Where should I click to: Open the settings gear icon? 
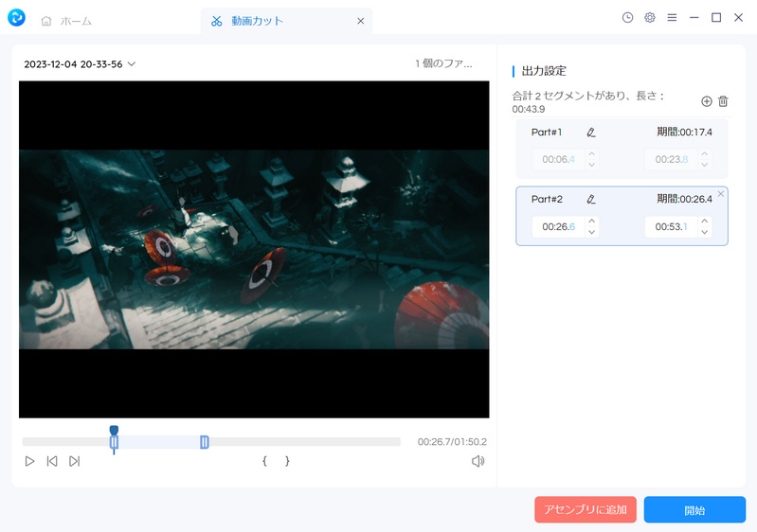coord(649,18)
